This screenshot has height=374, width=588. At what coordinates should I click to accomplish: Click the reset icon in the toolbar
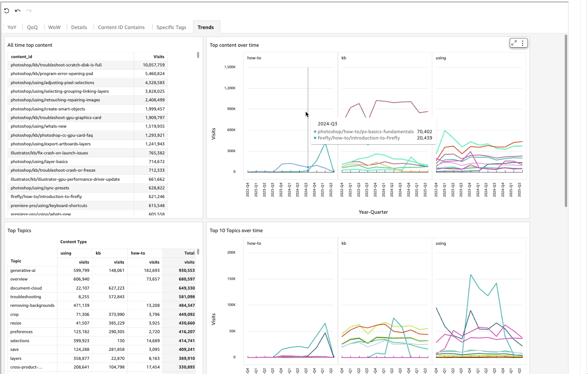coord(7,11)
